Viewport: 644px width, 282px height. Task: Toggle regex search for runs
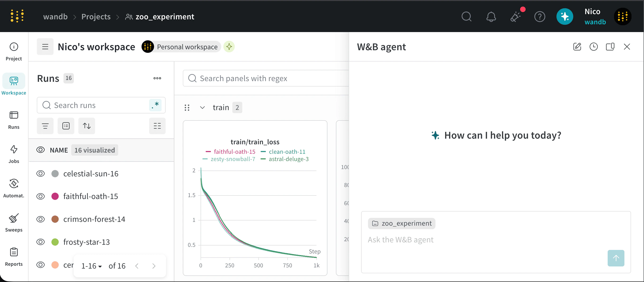tap(155, 105)
